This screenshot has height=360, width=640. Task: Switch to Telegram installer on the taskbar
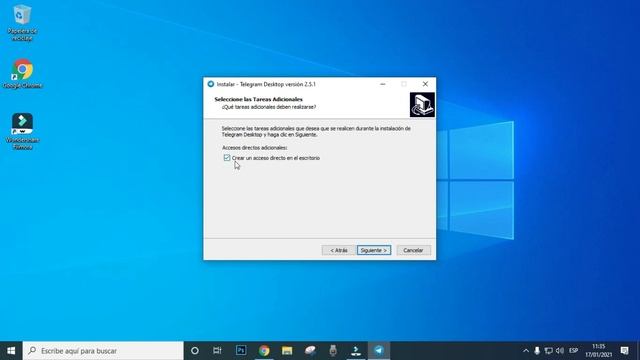[x=379, y=351]
